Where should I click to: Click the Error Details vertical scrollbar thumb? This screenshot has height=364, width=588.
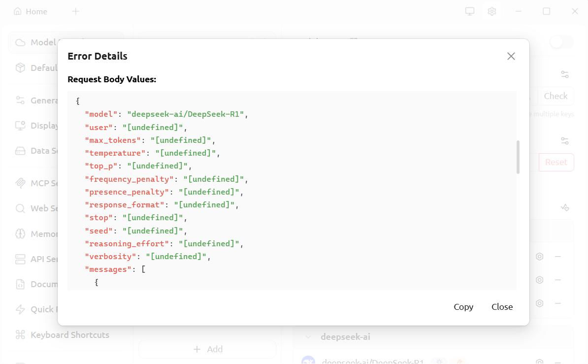point(518,157)
